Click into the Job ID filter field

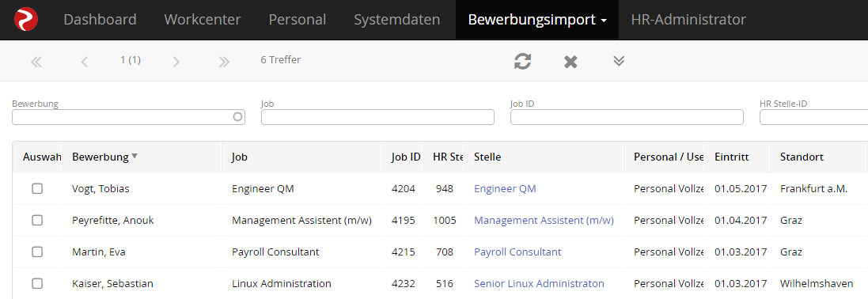click(627, 117)
